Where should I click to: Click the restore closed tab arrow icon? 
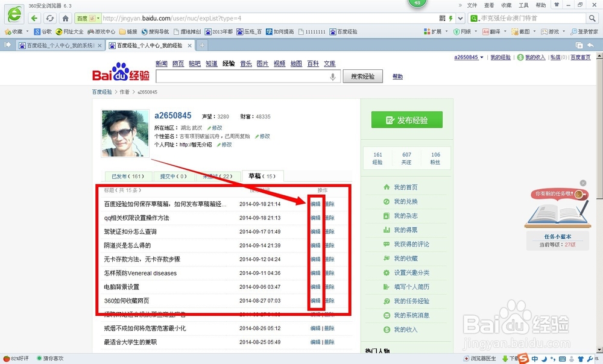pyautogui.click(x=590, y=45)
